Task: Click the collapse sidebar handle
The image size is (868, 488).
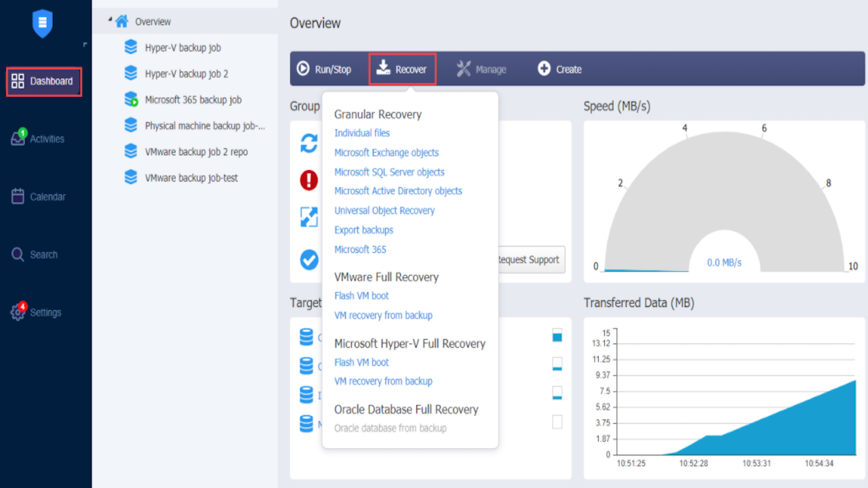Action: pyautogui.click(x=85, y=45)
